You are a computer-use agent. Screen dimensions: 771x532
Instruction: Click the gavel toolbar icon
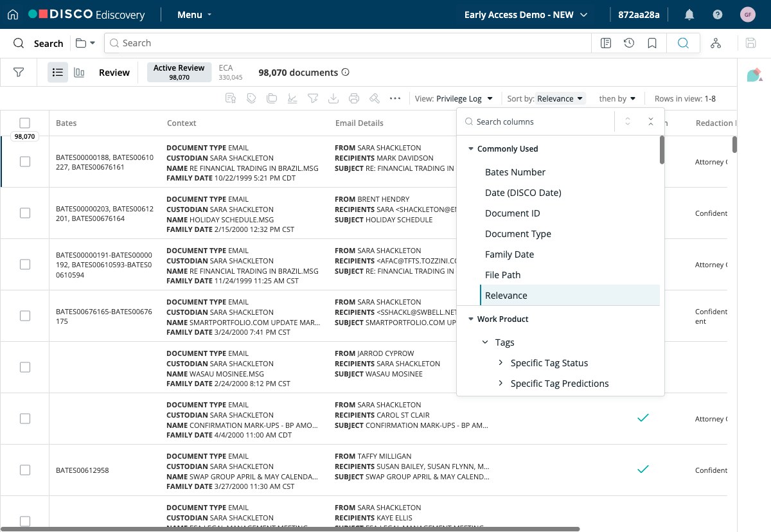375,98
